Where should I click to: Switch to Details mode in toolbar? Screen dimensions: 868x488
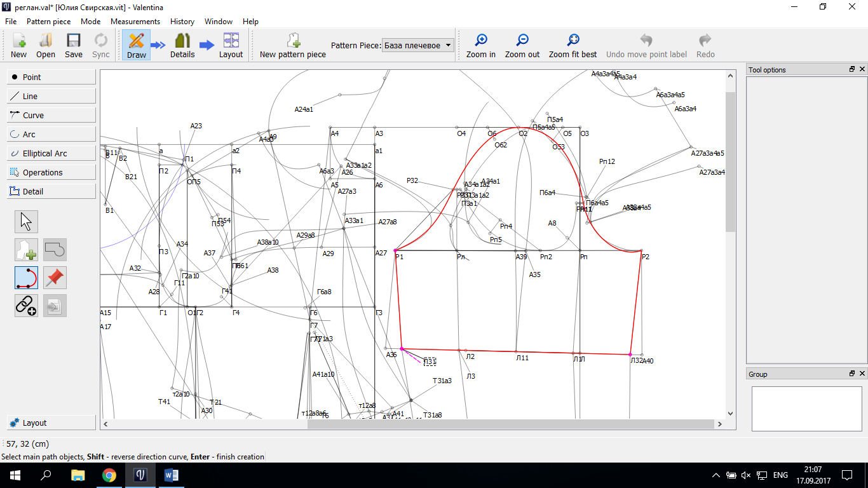point(182,45)
